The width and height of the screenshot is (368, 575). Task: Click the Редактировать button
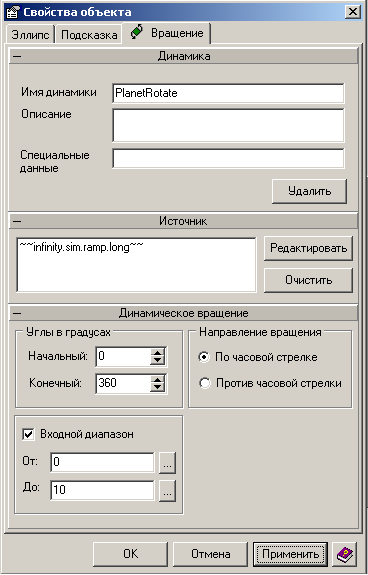coord(308,248)
